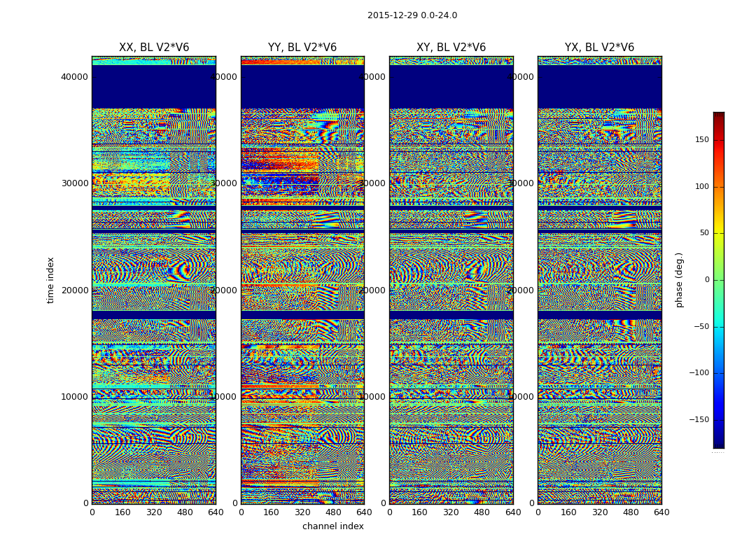The width and height of the screenshot is (735, 560).
Task: Click the '480' x-tick under YY plot
Action: [333, 512]
